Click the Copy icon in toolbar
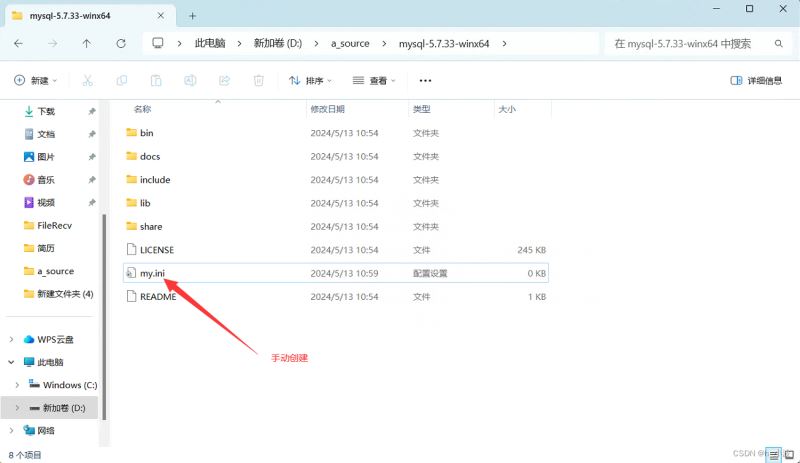The image size is (800, 463). [122, 80]
